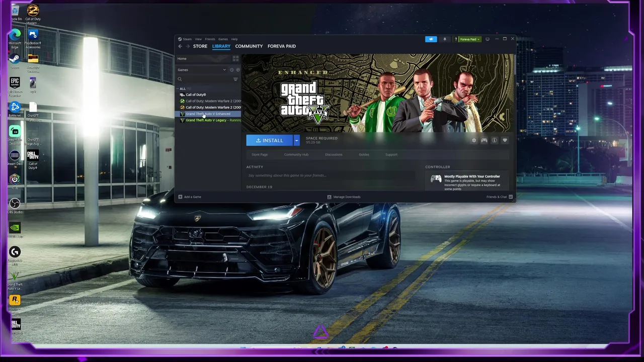644x362 pixels.
Task: Open Epic Games Launcher desktop icon
Action: [15, 86]
